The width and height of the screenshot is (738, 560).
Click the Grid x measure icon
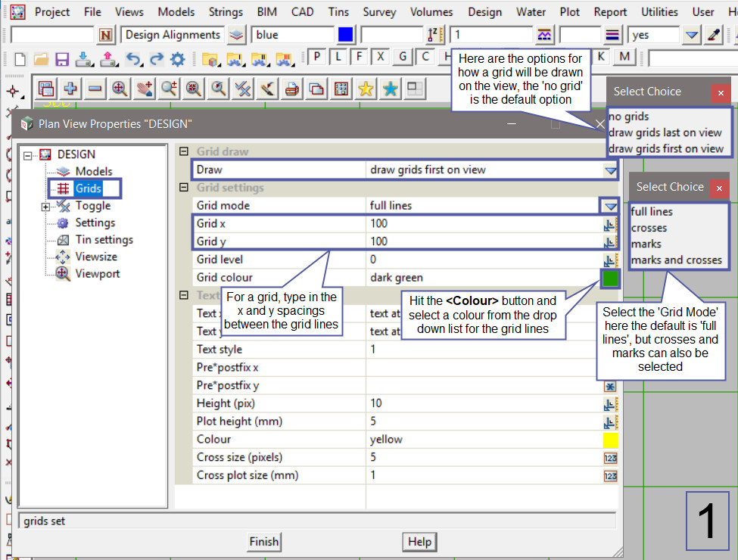(610, 224)
